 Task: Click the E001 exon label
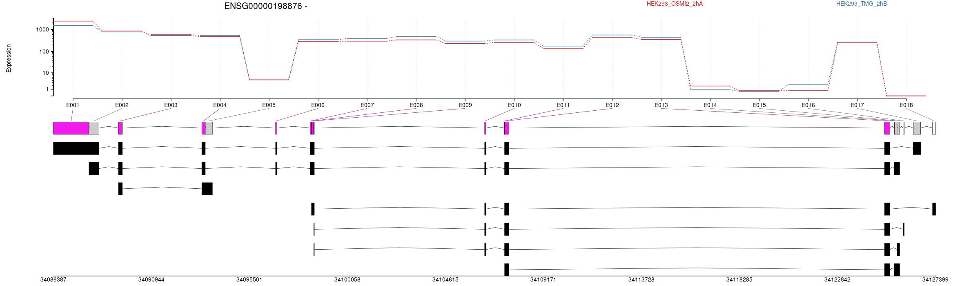click(73, 105)
